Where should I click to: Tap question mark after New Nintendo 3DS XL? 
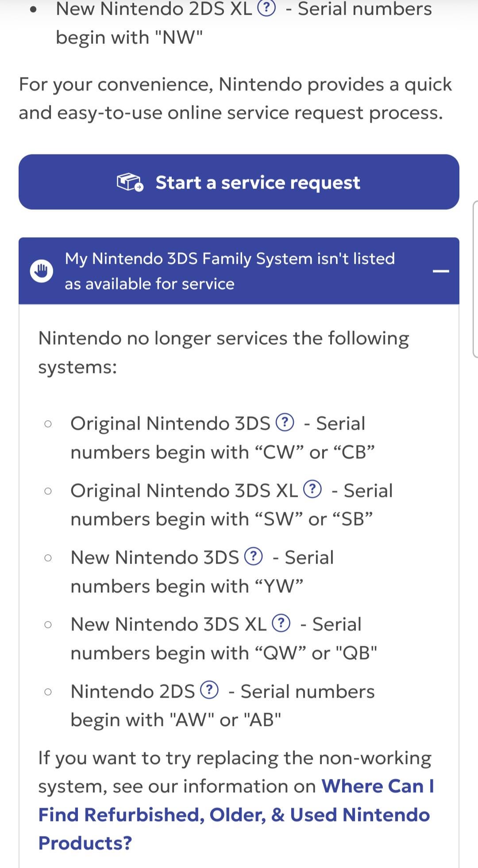coord(281,623)
